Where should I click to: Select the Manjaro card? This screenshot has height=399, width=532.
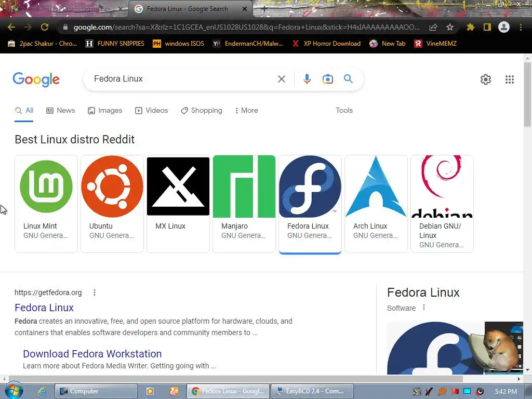pyautogui.click(x=244, y=204)
